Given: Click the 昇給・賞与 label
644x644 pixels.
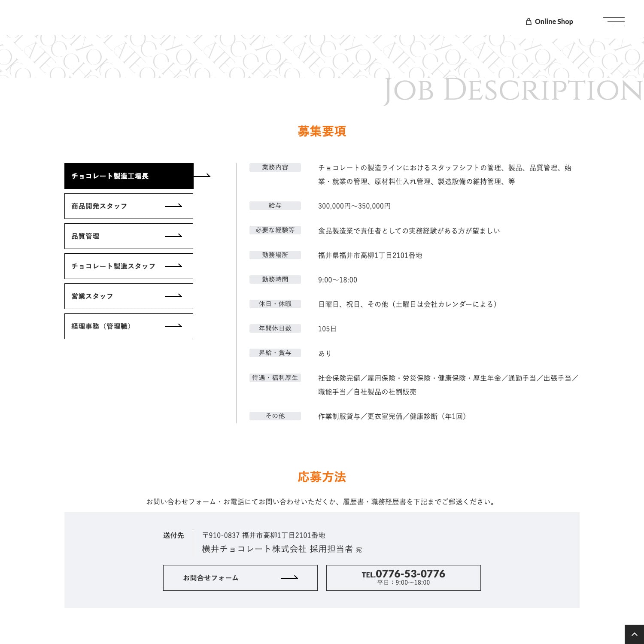Looking at the screenshot, I should click(275, 353).
